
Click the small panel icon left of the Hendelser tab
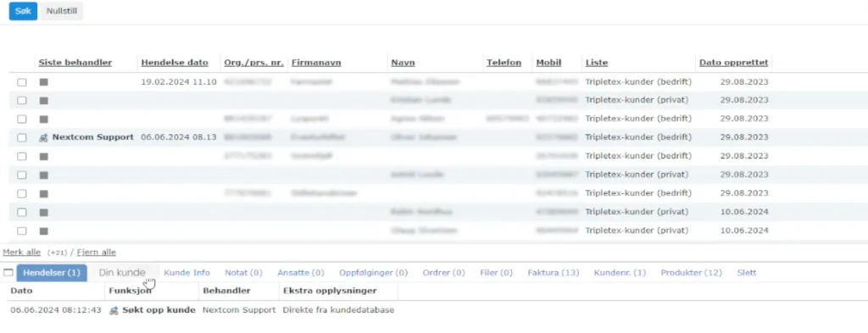coord(8,273)
